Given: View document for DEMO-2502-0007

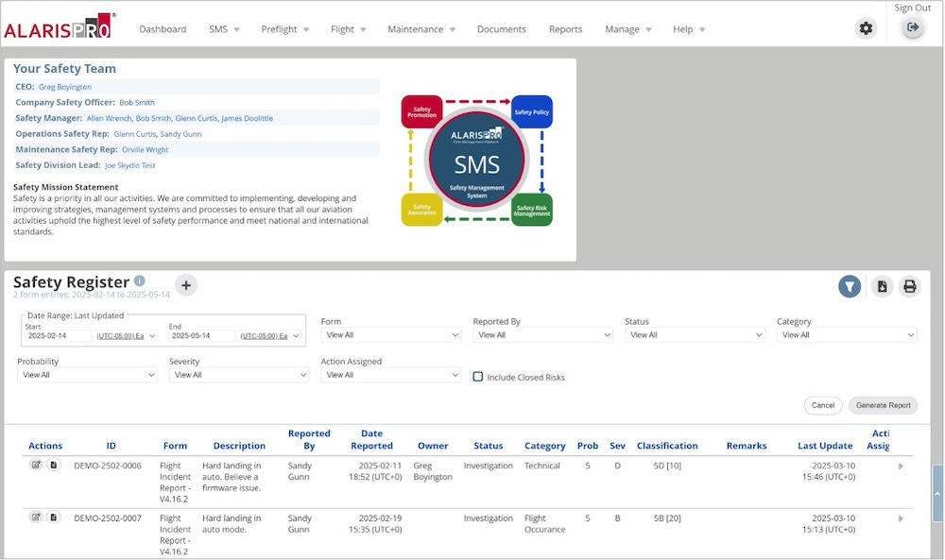Looking at the screenshot, I should [x=53, y=518].
